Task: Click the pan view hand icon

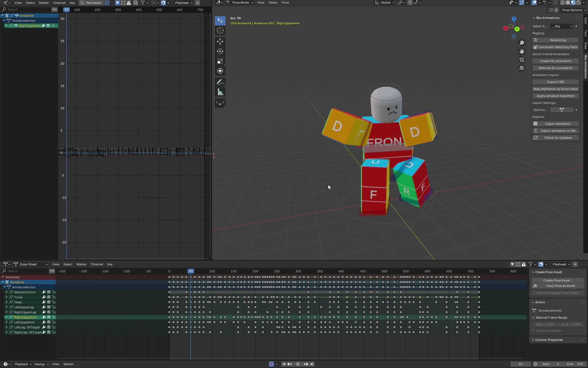Action: point(521,51)
